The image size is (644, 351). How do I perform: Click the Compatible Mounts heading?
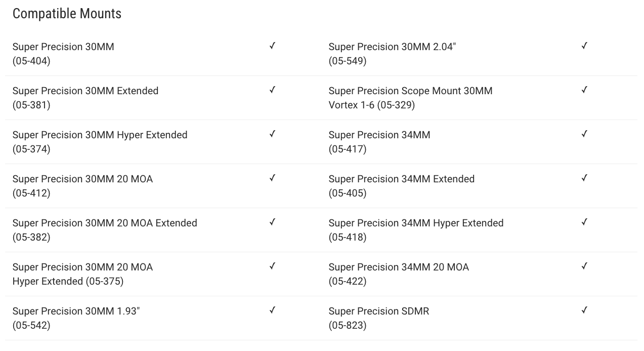tap(67, 14)
